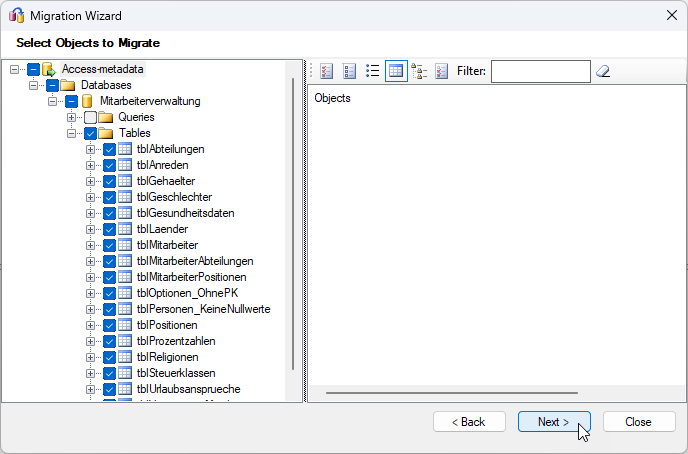Collapse the Tables folder node
Screen dimensions: 688x454
coord(72,133)
